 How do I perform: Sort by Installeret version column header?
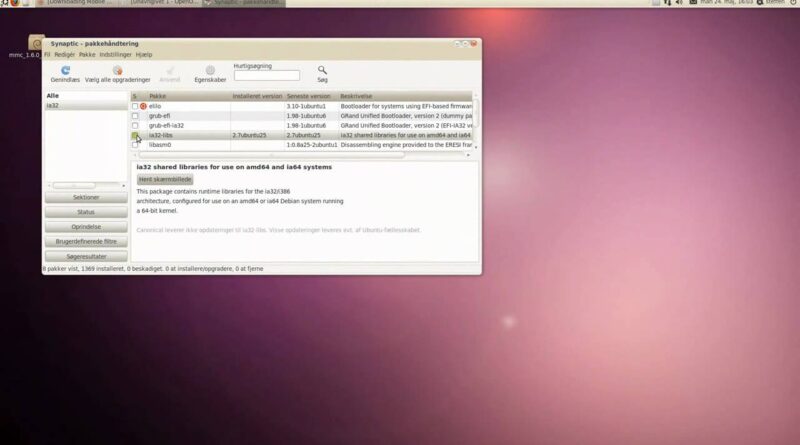258,96
